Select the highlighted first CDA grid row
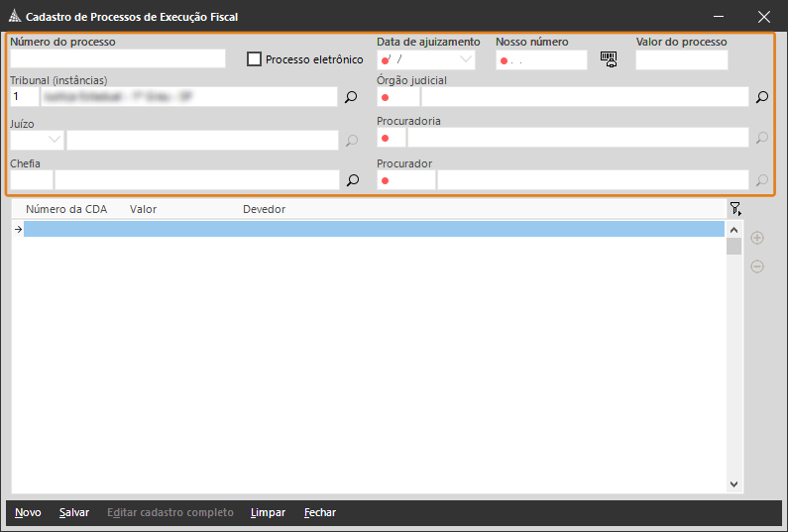Image resolution: width=788 pixels, height=532 pixels. (x=373, y=229)
